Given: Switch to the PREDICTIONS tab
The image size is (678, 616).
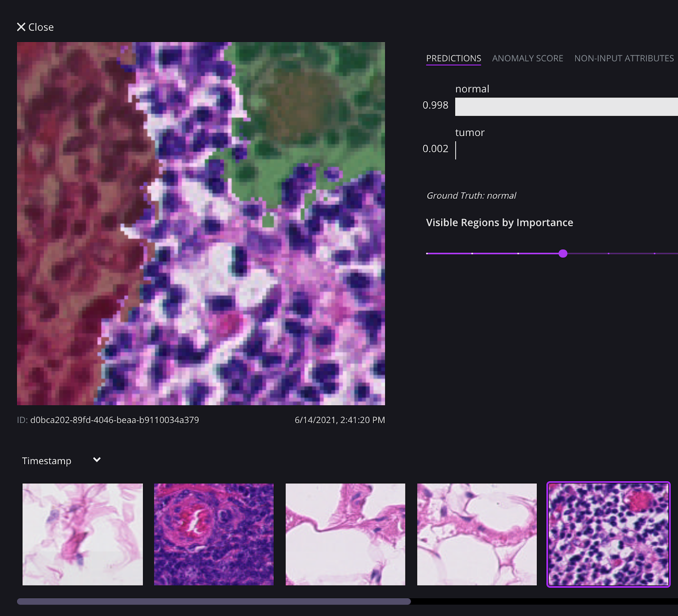Looking at the screenshot, I should pyautogui.click(x=453, y=59).
